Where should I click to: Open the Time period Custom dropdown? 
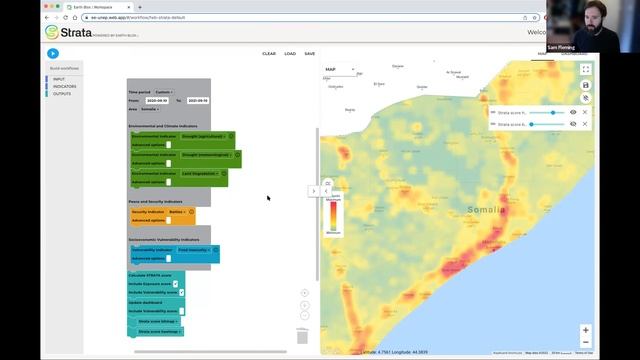(x=164, y=92)
